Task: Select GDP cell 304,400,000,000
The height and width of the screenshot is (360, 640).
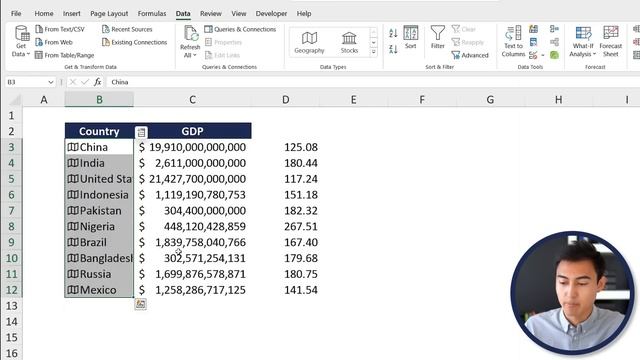Action: [x=193, y=211]
